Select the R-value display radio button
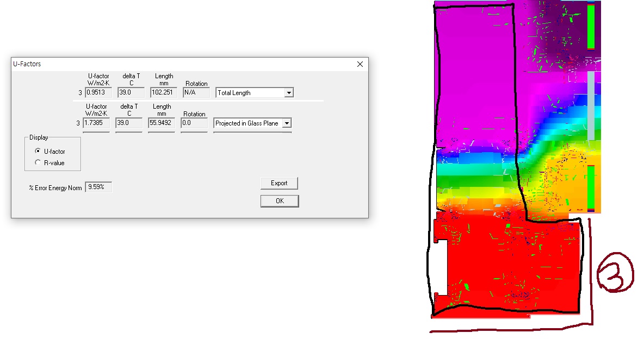 click(x=38, y=163)
